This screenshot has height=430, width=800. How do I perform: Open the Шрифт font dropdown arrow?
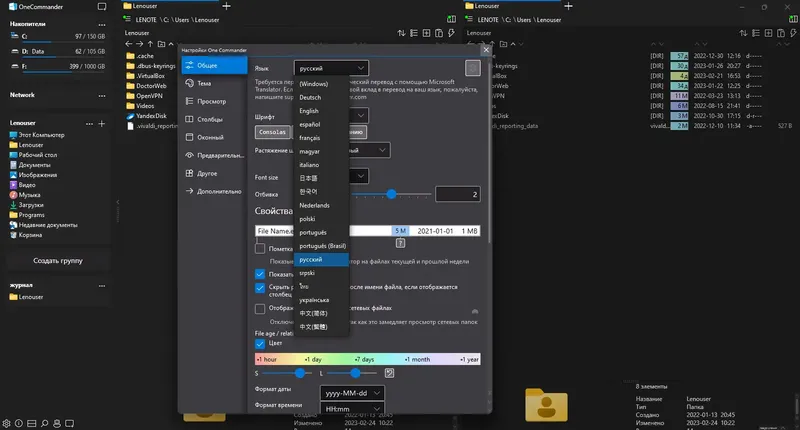coord(361,115)
